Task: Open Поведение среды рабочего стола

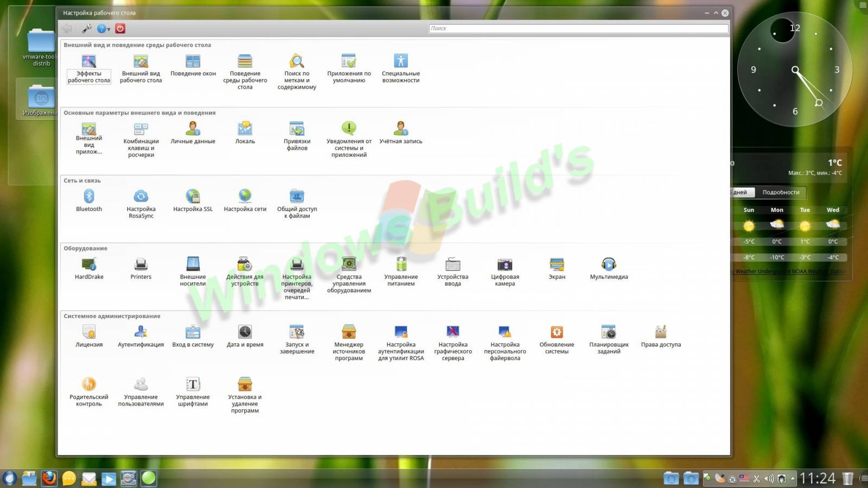Action: [x=245, y=72]
